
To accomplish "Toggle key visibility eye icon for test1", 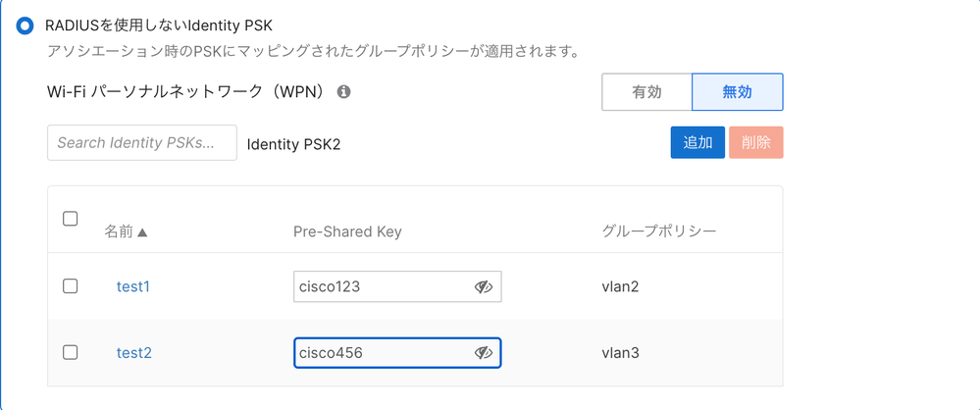I will coord(483,286).
